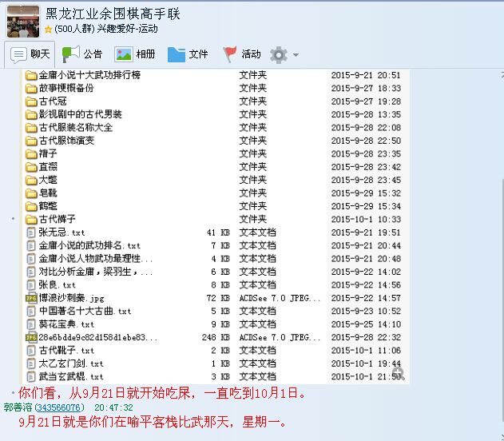
Task: Select file name 对比分析金庸，梁羽生，...
Action: coord(96,272)
